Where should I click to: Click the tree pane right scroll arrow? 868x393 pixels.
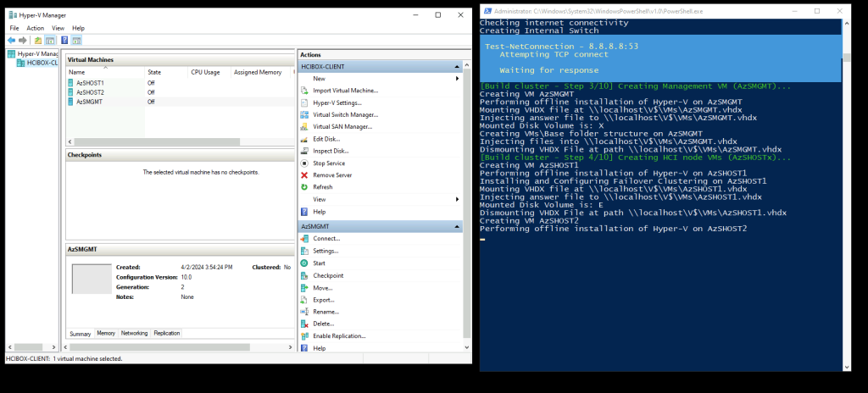click(54, 347)
